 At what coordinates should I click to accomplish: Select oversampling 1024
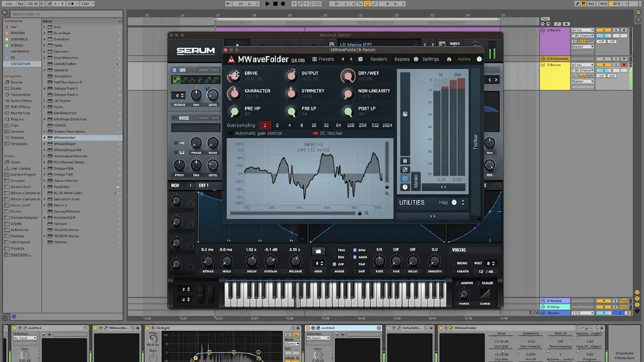pos(387,125)
